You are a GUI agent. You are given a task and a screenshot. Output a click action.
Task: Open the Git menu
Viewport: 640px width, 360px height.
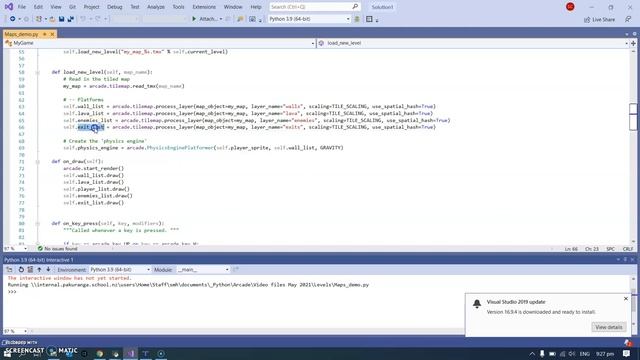pyautogui.click(x=72, y=7)
